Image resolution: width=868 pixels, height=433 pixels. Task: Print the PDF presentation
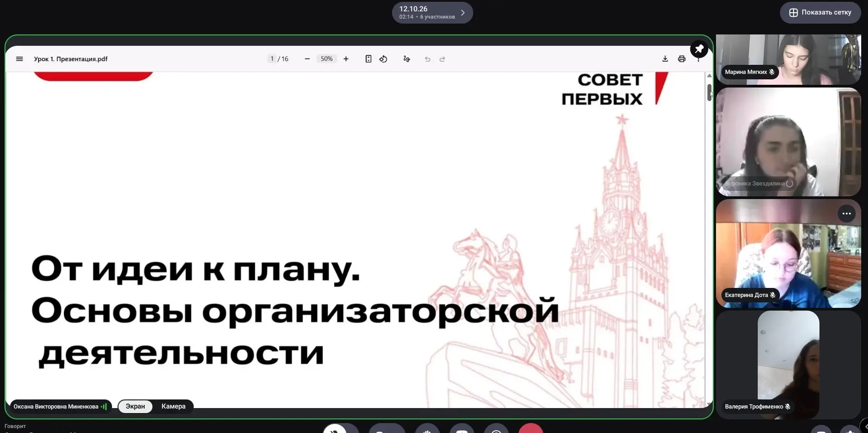tap(682, 59)
